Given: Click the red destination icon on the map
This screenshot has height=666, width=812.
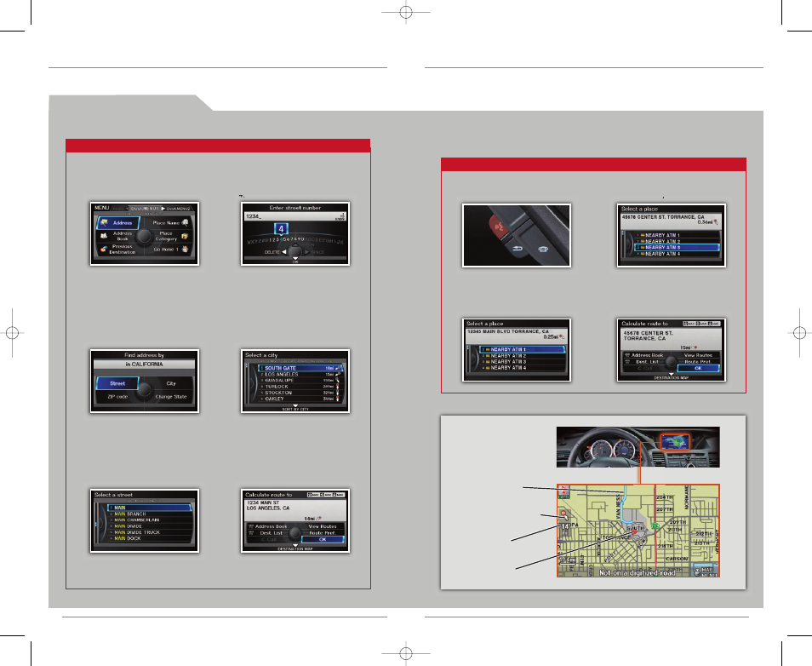Looking at the screenshot, I should tap(563, 514).
